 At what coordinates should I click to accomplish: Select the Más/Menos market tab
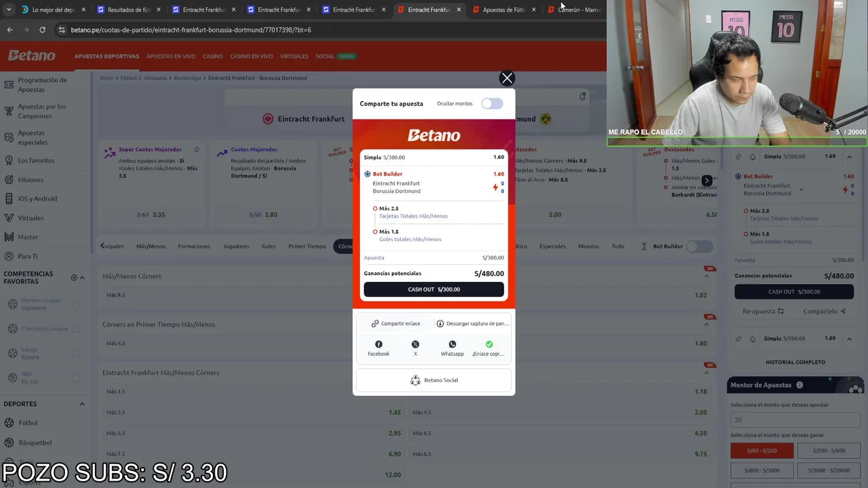[x=151, y=246]
